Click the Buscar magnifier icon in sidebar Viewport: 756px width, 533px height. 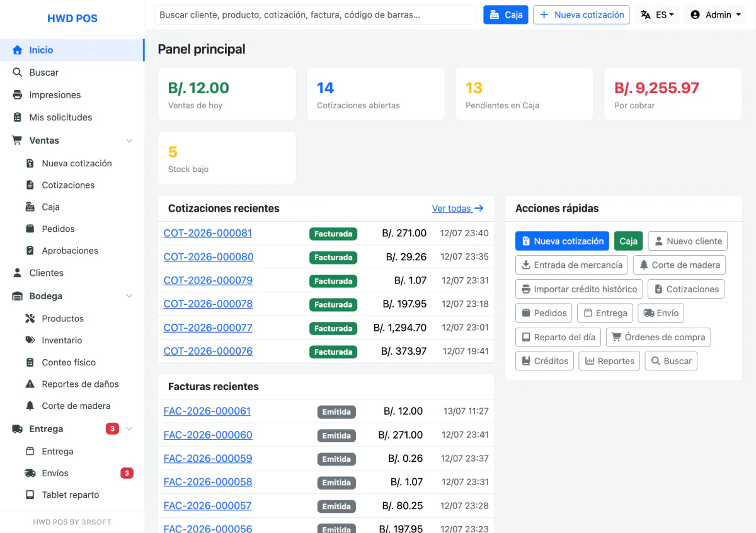point(18,72)
